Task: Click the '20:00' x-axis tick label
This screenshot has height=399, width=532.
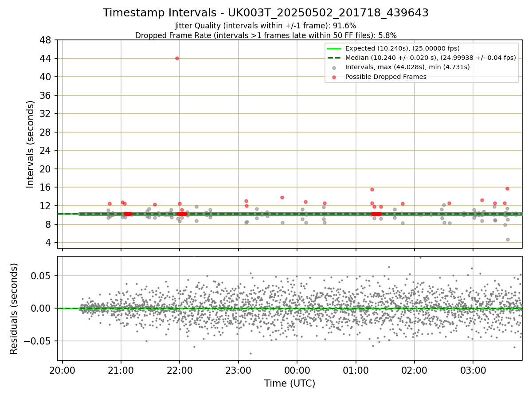Action: [x=63, y=370]
